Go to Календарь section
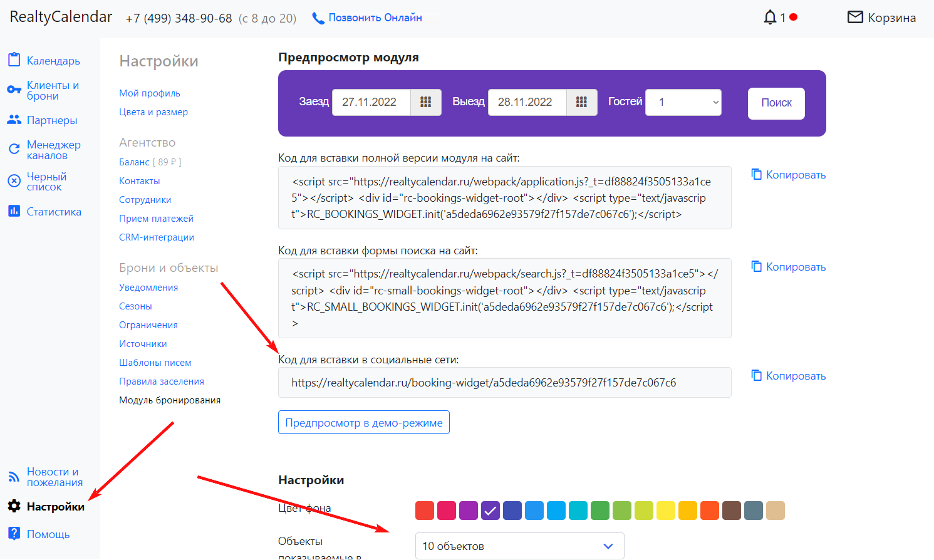This screenshot has width=934, height=560. [x=53, y=61]
